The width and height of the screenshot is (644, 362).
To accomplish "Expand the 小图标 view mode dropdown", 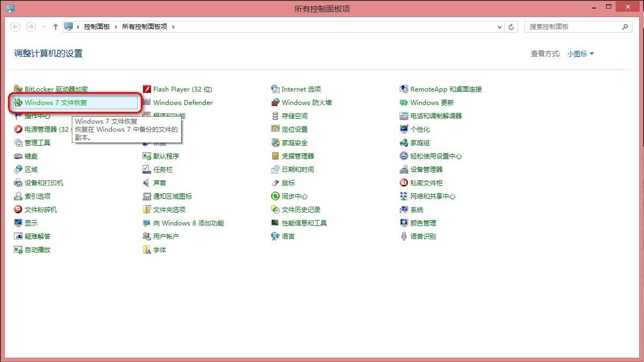I will pyautogui.click(x=580, y=54).
